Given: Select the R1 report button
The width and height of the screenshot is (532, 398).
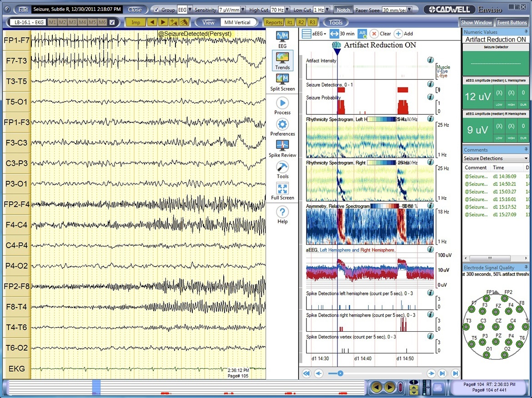Looking at the screenshot, I should [x=290, y=22].
